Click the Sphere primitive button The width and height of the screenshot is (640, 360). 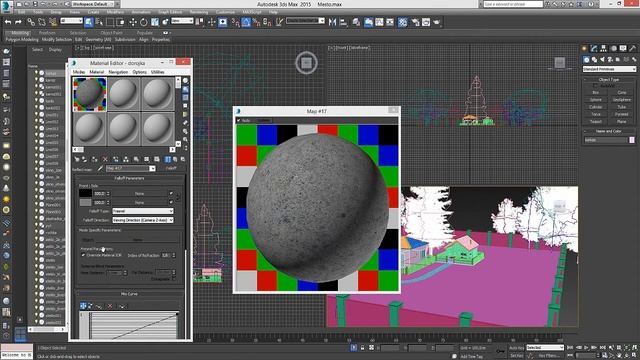pyautogui.click(x=596, y=100)
